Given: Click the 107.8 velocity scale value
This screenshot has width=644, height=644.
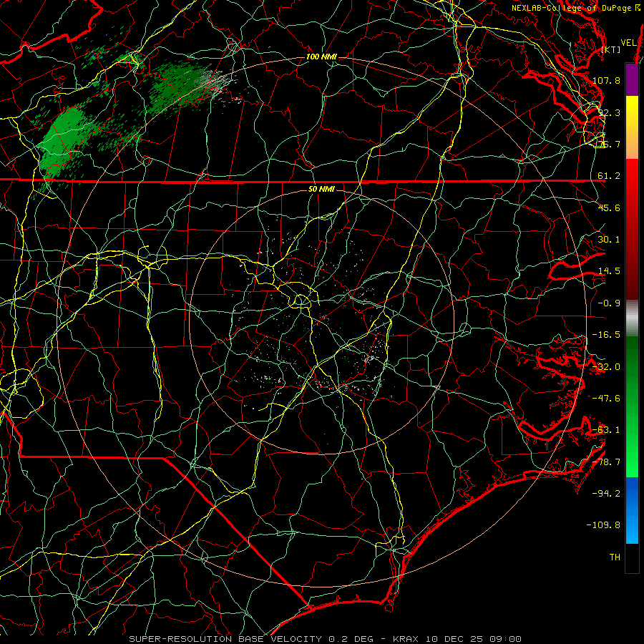Looking at the screenshot, I should pyautogui.click(x=606, y=80).
